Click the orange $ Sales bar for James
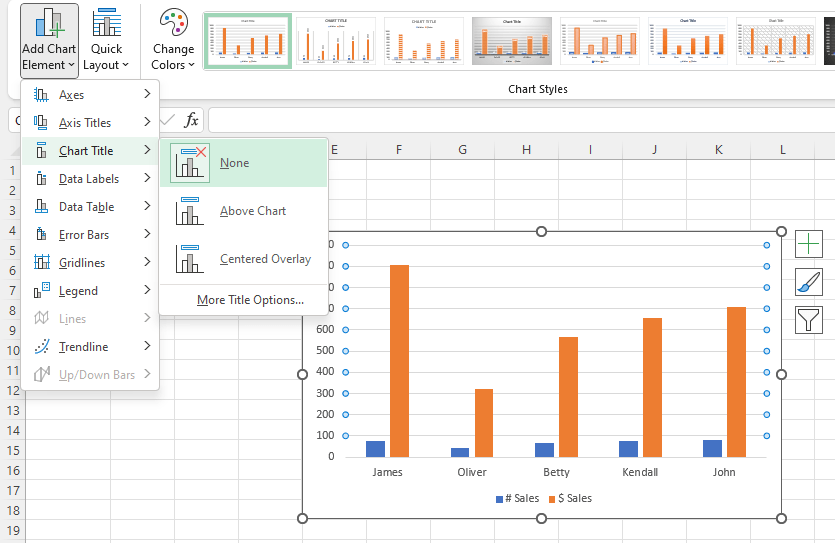Screen dimensions: 835x543 pyautogui.click(x=399, y=361)
